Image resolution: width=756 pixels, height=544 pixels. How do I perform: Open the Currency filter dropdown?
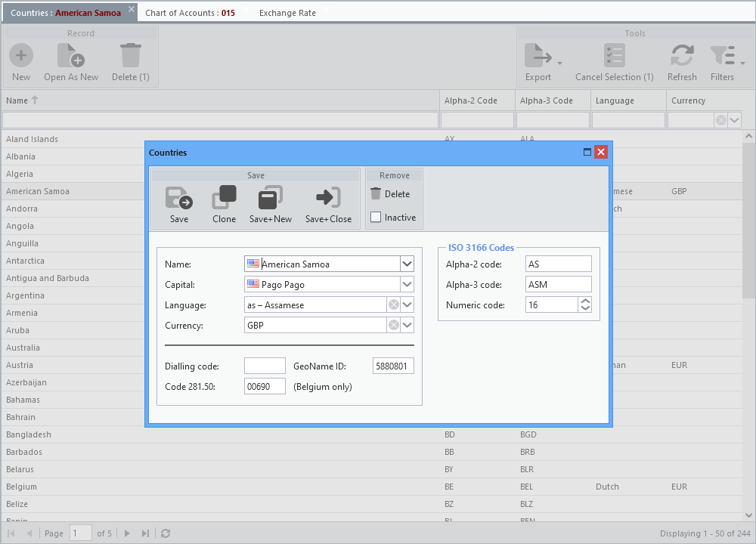click(x=734, y=120)
